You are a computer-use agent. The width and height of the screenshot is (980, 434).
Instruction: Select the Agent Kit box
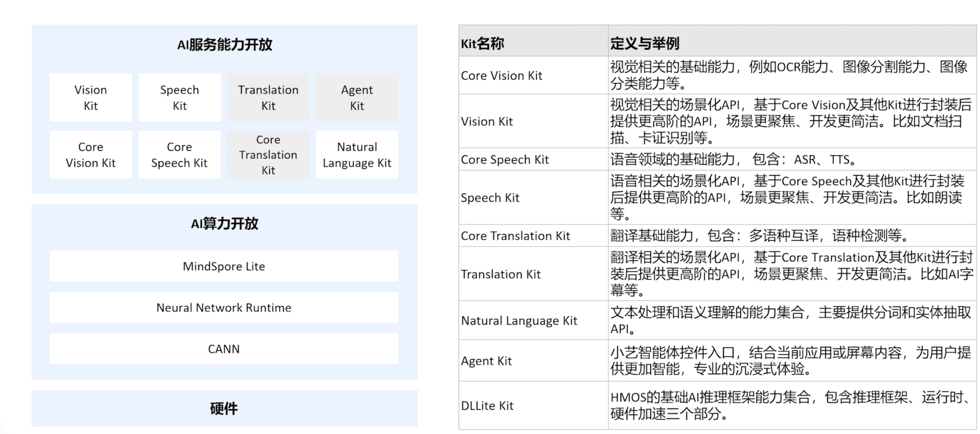pyautogui.click(x=357, y=98)
